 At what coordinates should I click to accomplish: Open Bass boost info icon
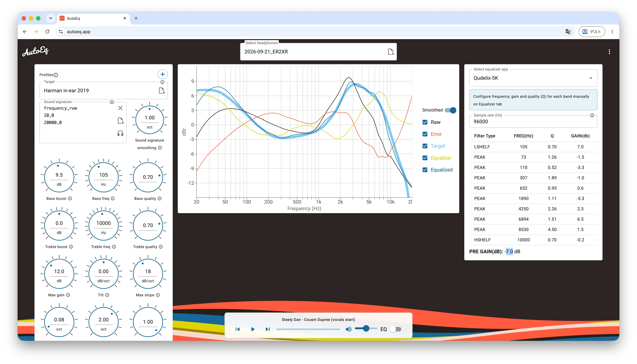70,198
